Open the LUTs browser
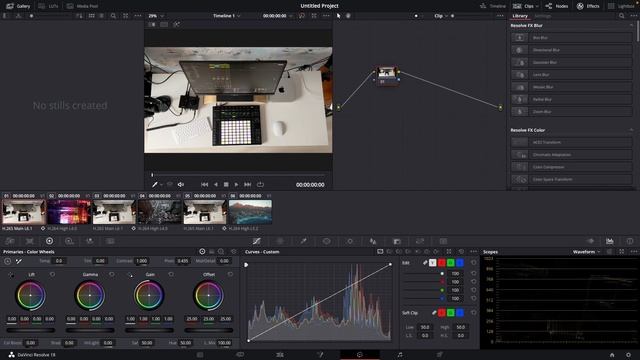 48,6
